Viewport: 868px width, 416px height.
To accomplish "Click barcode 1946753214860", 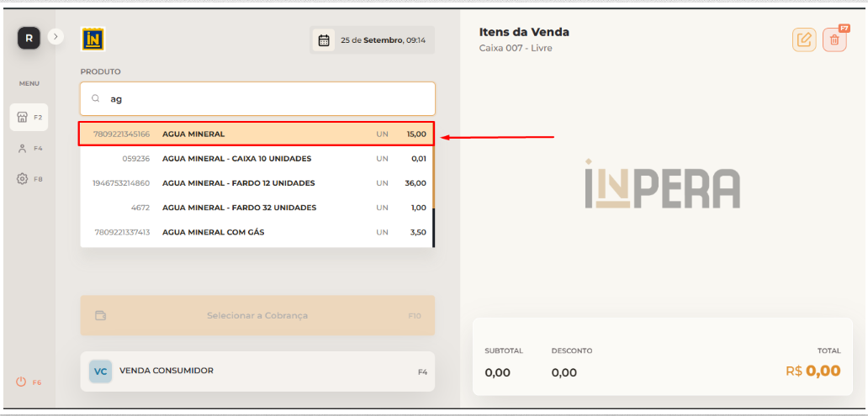I will [x=121, y=183].
